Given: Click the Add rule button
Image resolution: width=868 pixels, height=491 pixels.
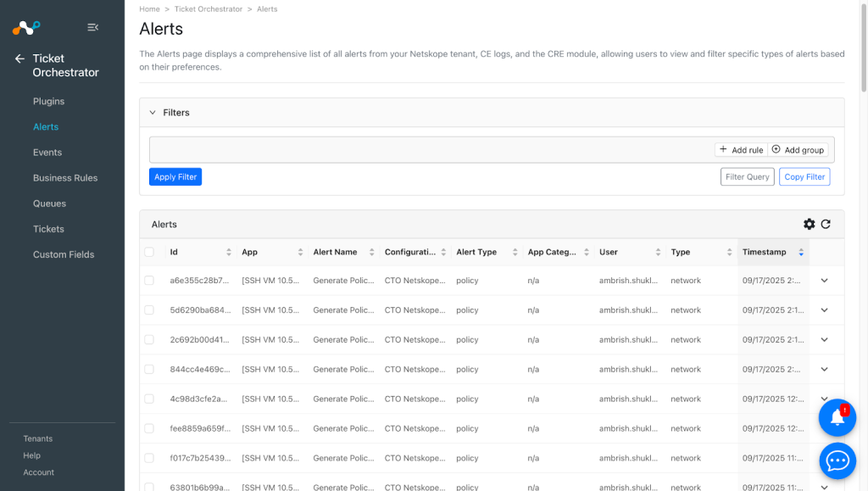Looking at the screenshot, I should tap(741, 150).
